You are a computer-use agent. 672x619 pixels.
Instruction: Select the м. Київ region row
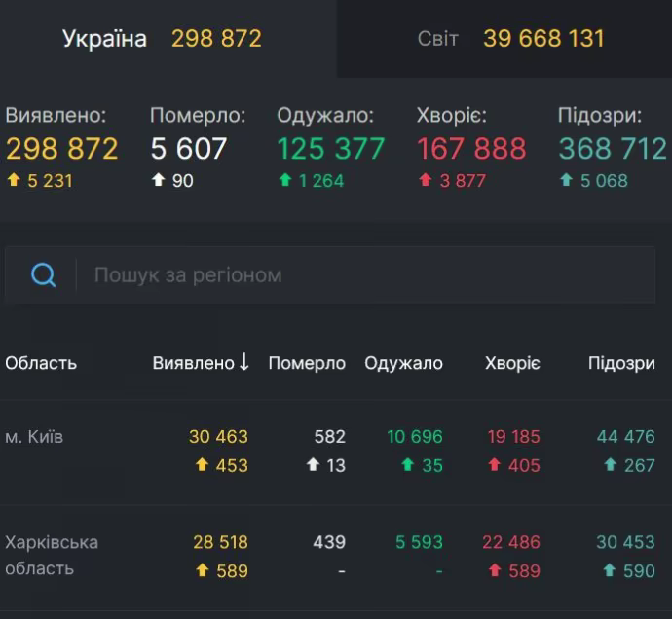click(34, 437)
